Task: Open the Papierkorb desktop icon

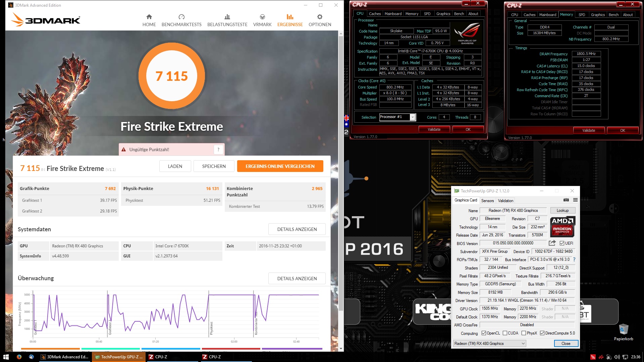Action: [x=624, y=332]
